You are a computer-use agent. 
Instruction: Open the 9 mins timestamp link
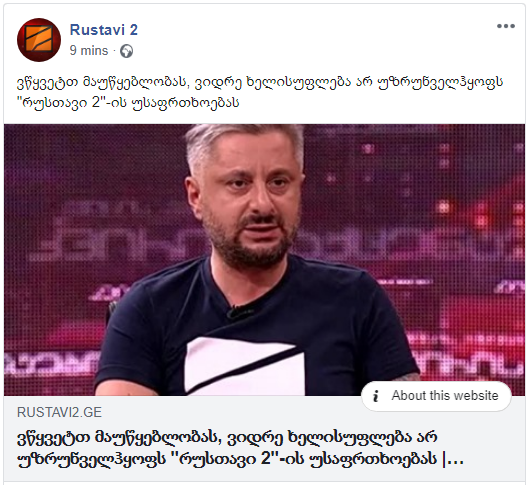click(89, 51)
